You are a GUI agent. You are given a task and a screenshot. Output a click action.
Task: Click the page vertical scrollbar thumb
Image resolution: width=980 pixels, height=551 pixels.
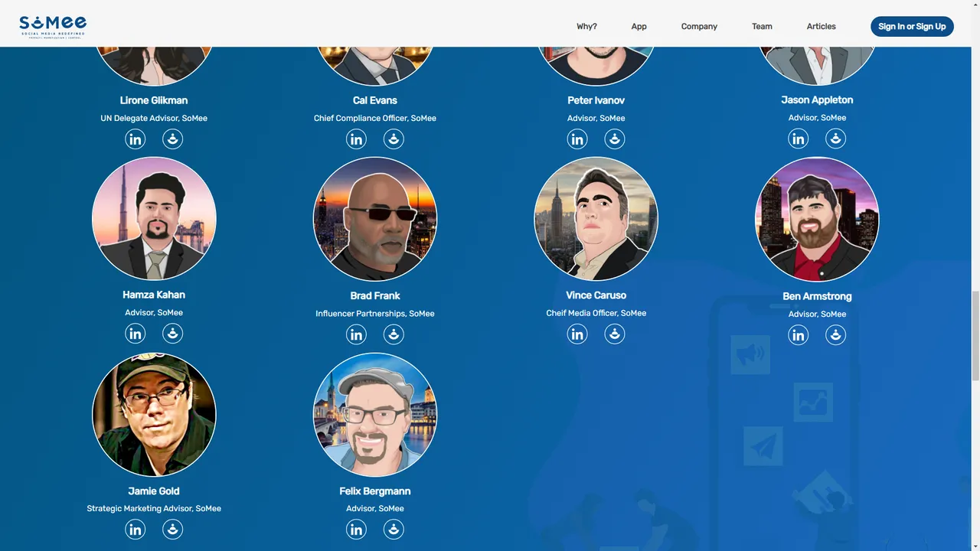(x=975, y=334)
